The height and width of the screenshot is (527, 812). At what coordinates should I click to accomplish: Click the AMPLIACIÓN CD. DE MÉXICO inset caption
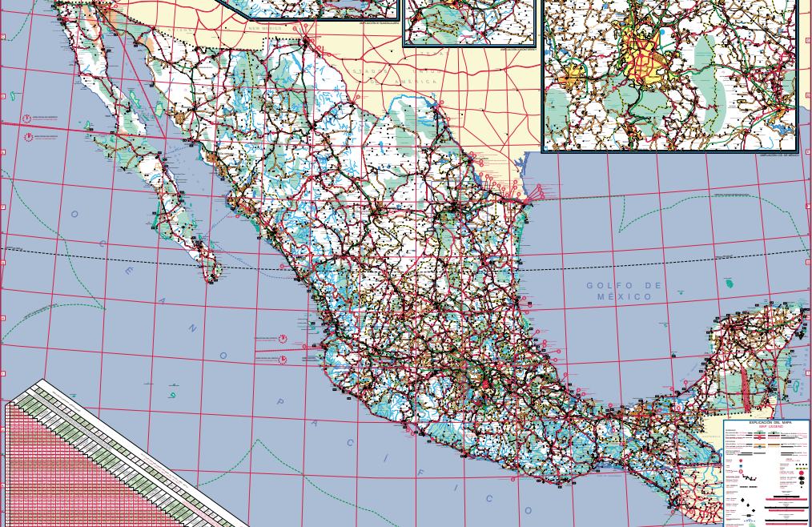tap(779, 155)
